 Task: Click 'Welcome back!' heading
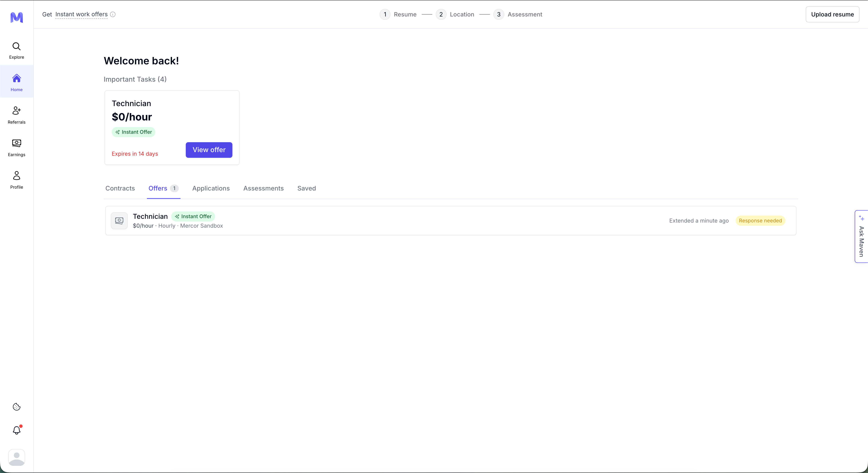pyautogui.click(x=141, y=61)
